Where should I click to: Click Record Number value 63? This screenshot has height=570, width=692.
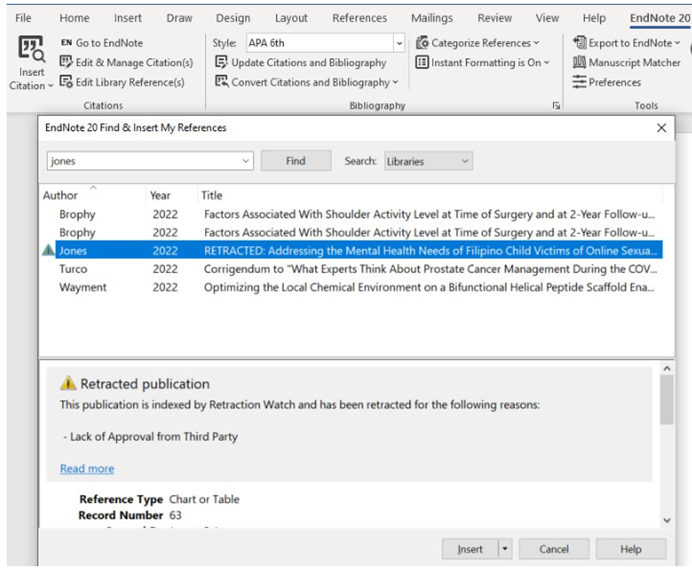pos(175,515)
